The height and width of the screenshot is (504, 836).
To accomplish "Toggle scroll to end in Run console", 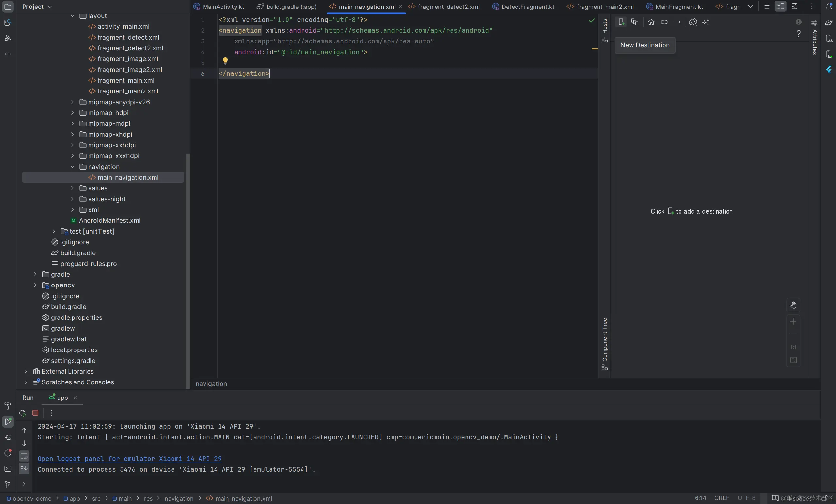I will [x=24, y=469].
